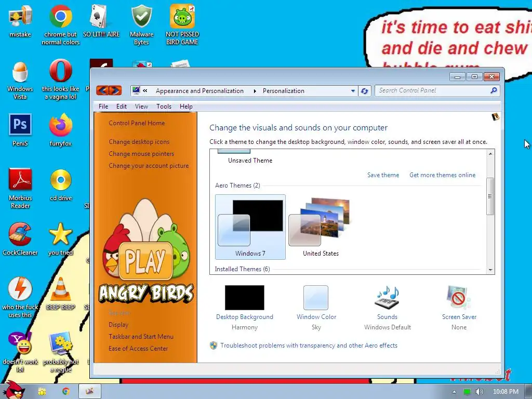
Task: Expand the double-chevron breadcrumb overflow
Action: pos(145,90)
